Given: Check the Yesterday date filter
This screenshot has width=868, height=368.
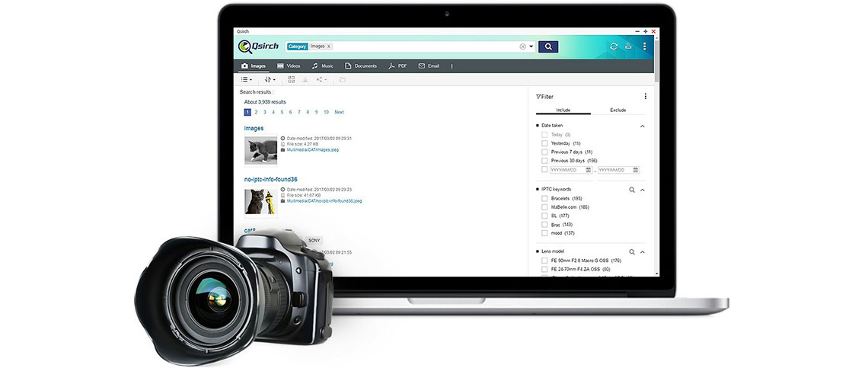Looking at the screenshot, I should coord(544,143).
